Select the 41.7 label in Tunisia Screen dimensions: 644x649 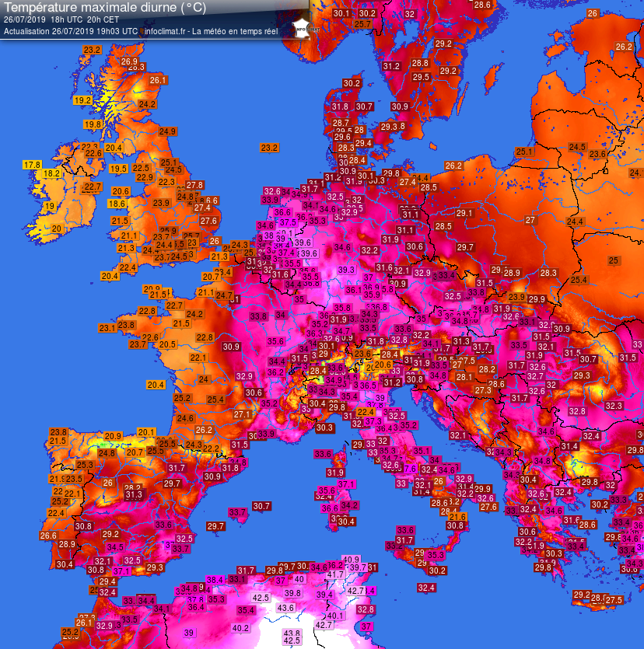tap(335, 574)
